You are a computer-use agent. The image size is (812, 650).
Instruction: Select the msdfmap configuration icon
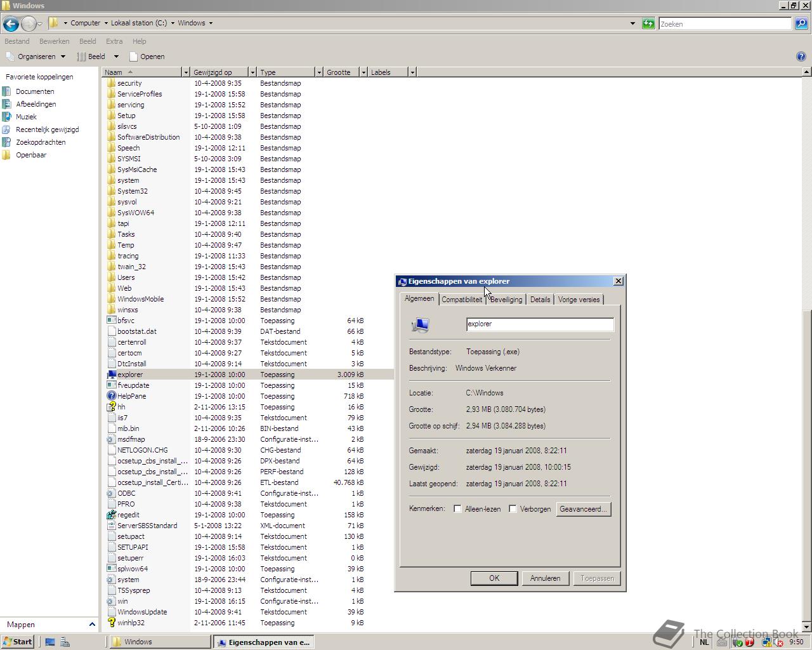click(112, 439)
